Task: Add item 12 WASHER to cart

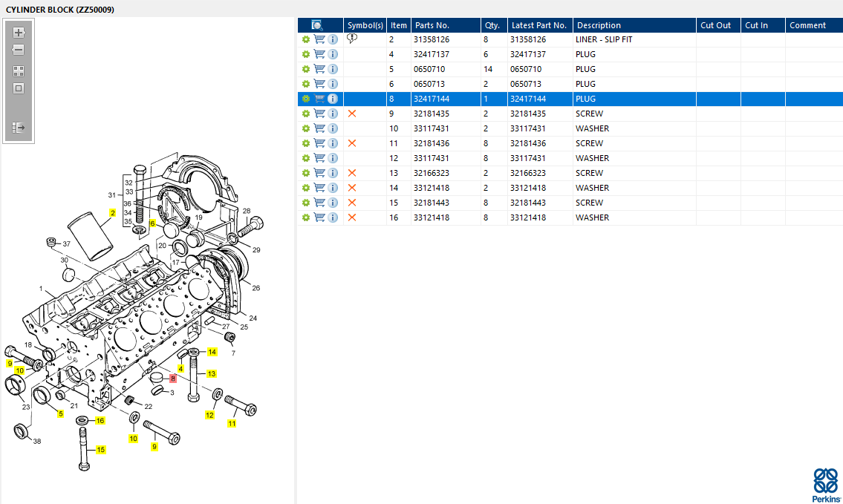Action: pos(319,158)
